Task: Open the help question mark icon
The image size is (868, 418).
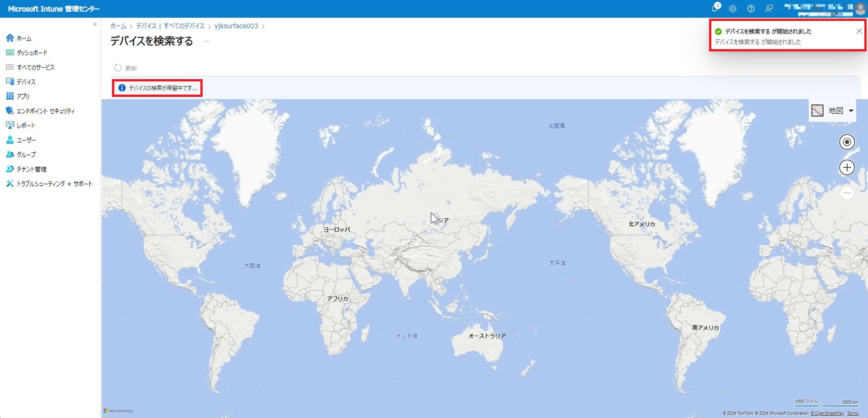Action: point(751,9)
